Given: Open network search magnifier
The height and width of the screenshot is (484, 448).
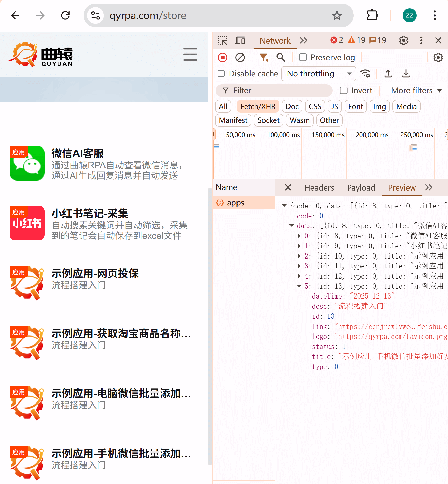Looking at the screenshot, I should coord(281,58).
